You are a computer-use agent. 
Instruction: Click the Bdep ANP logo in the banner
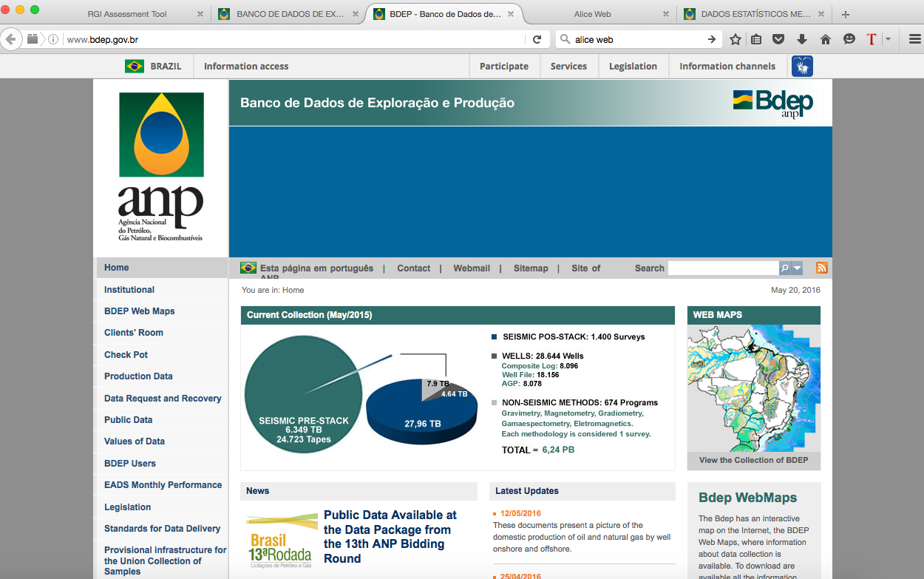773,104
